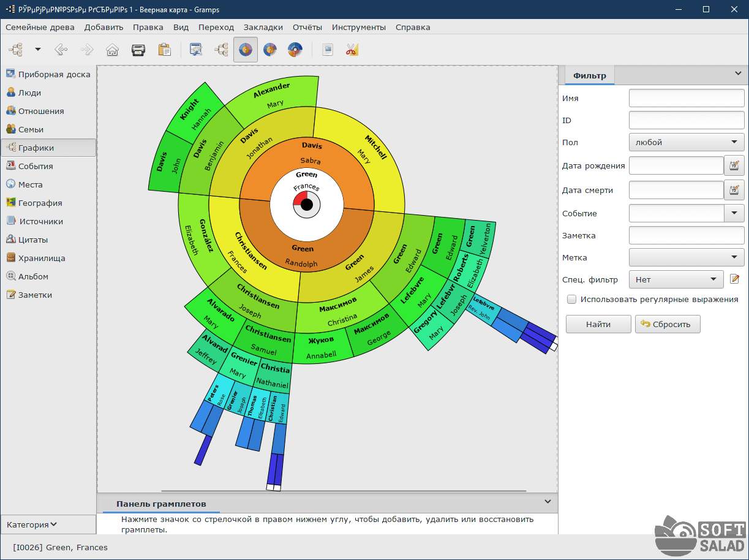
Task: Select the active fan chart view
Action: [x=246, y=50]
